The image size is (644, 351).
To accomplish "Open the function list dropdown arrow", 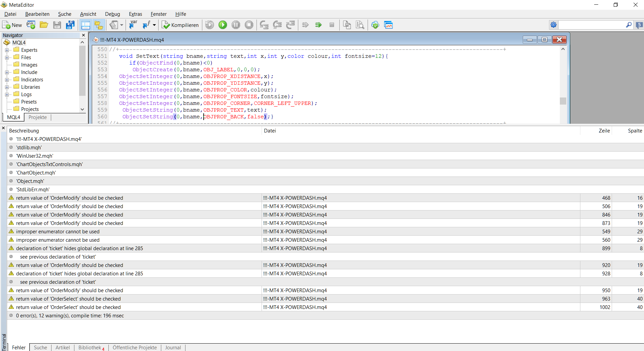I will pos(155,25).
